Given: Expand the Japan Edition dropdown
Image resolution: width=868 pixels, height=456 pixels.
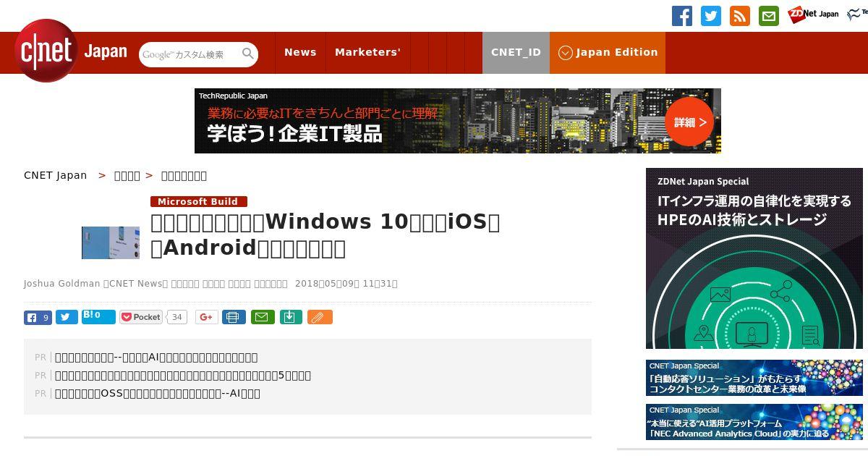Looking at the screenshot, I should pyautogui.click(x=608, y=52).
